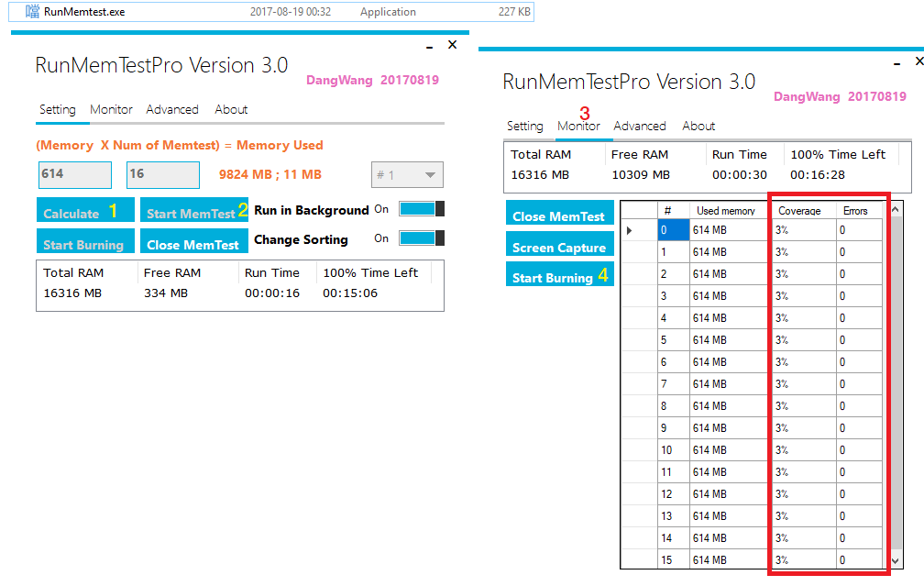924x586 pixels.
Task: Click the 9824 MB ; 11 MB result text
Action: pyautogui.click(x=269, y=174)
